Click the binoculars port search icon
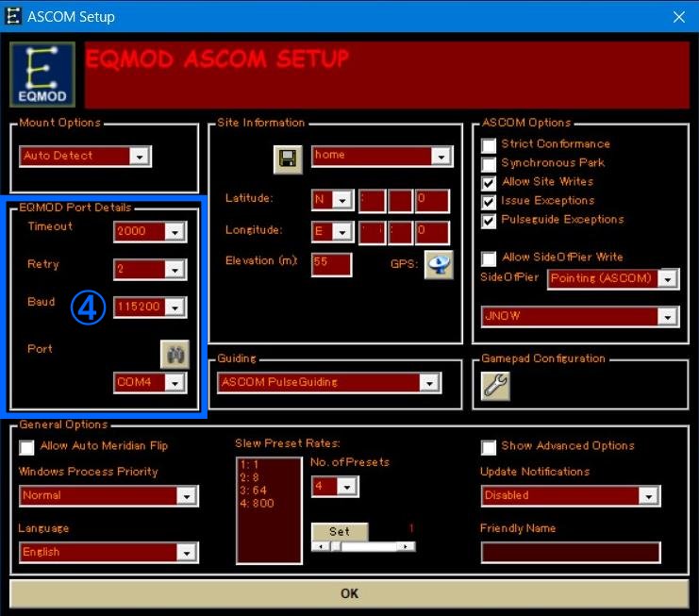Image resolution: width=699 pixels, height=616 pixels. (x=175, y=355)
